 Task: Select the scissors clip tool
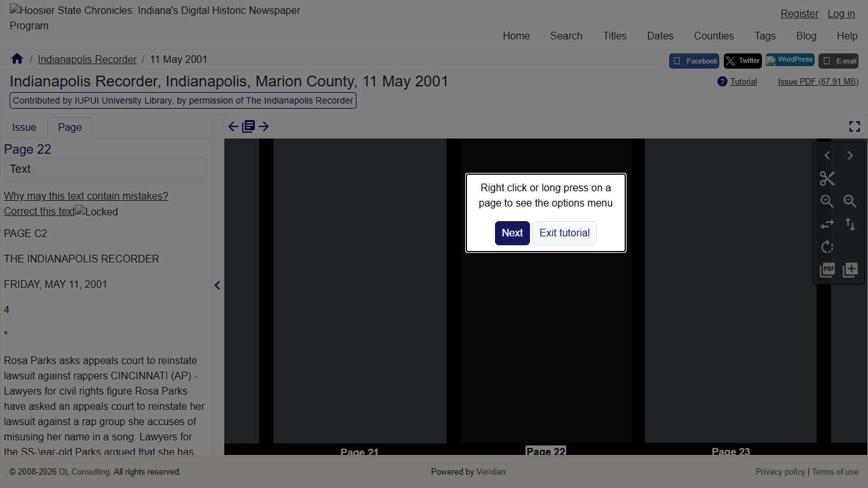[x=827, y=179]
